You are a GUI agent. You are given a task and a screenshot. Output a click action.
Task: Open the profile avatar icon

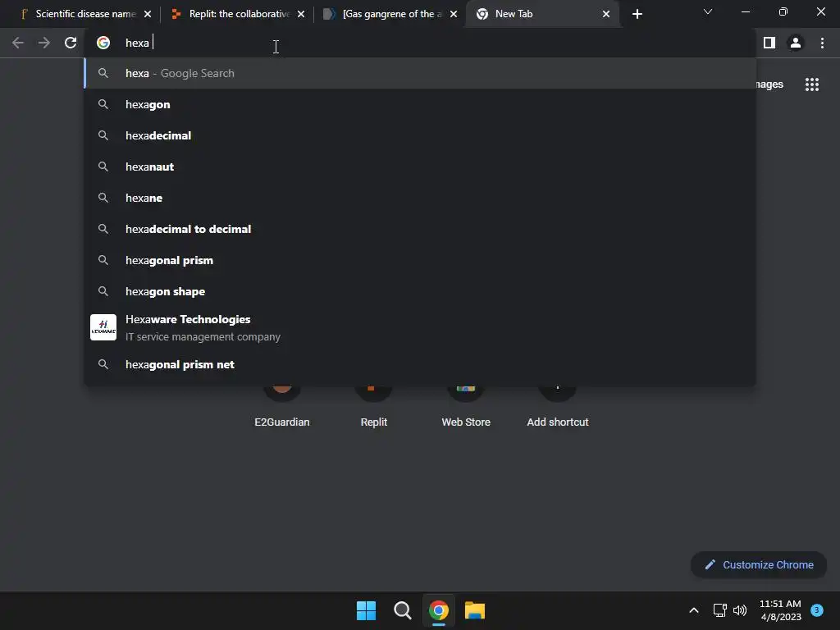click(796, 43)
